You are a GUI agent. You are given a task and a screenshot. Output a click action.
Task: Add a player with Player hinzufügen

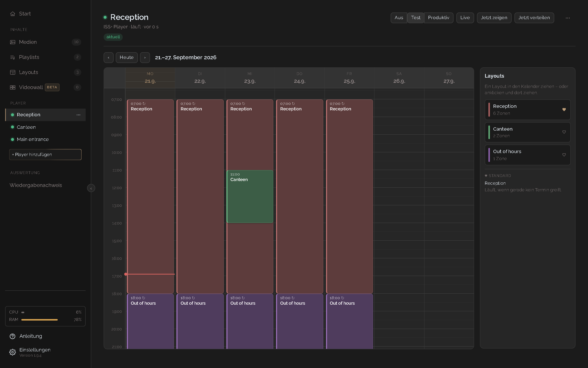45,155
